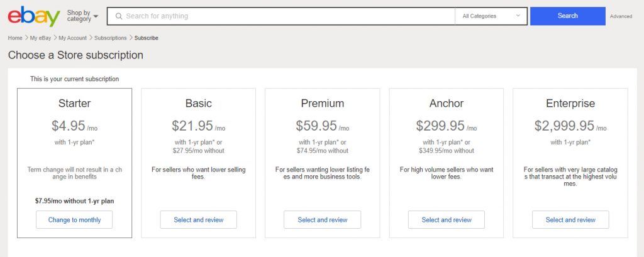Screen dimensions: 644x257
Task: Open My eBay breadcrumb link
Action: click(x=40, y=38)
